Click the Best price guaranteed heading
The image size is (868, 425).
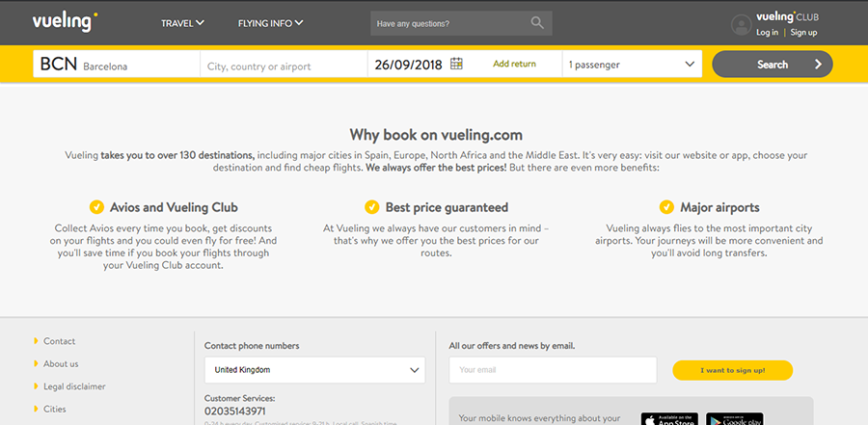(447, 207)
